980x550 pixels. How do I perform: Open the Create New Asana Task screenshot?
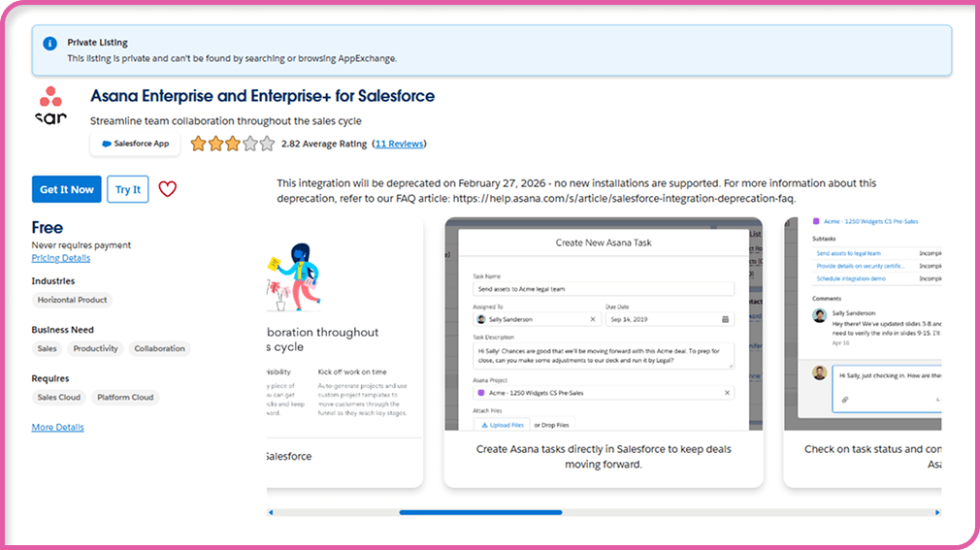coord(604,330)
